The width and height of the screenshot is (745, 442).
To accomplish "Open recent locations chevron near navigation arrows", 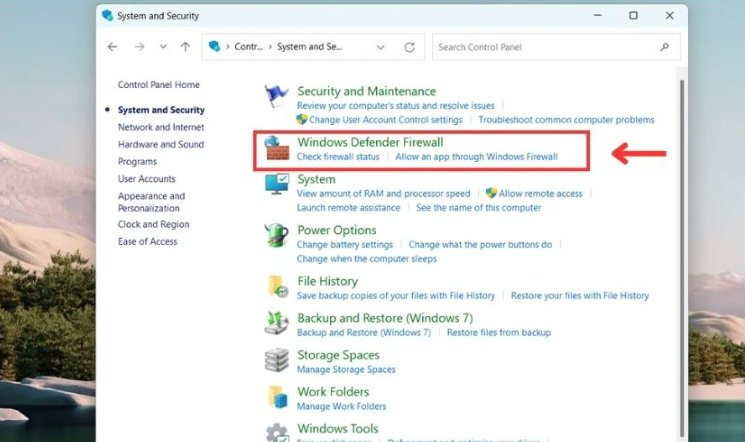I will [x=163, y=47].
